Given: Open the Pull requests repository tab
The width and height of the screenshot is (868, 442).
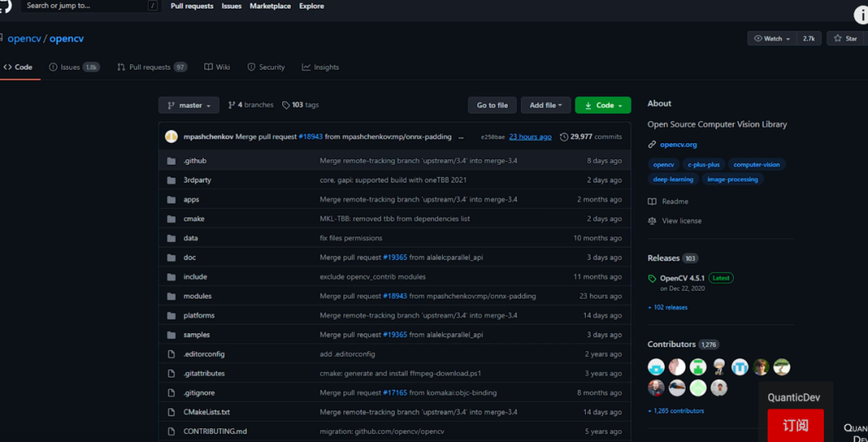Looking at the screenshot, I should [152, 67].
